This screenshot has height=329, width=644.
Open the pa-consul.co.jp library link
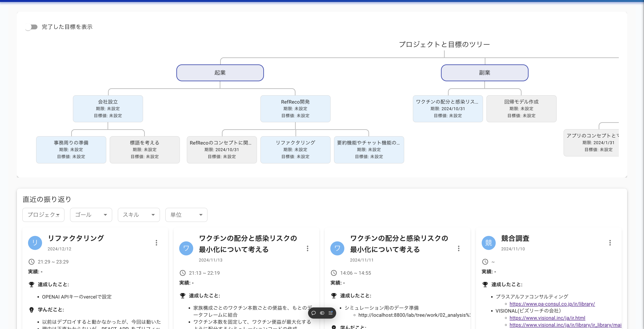pos(552,304)
